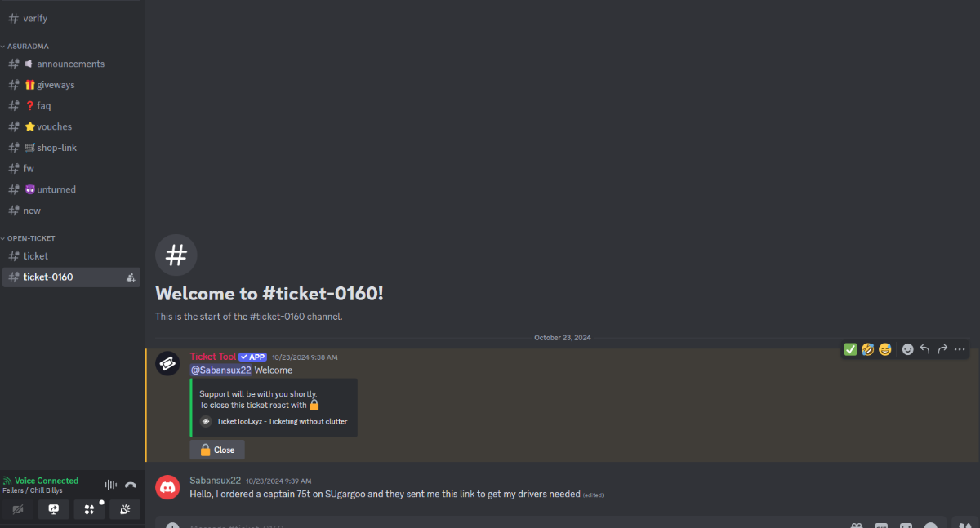This screenshot has width=980, height=528.
Task: Forward the Ticket Tool message
Action: pyautogui.click(x=942, y=349)
